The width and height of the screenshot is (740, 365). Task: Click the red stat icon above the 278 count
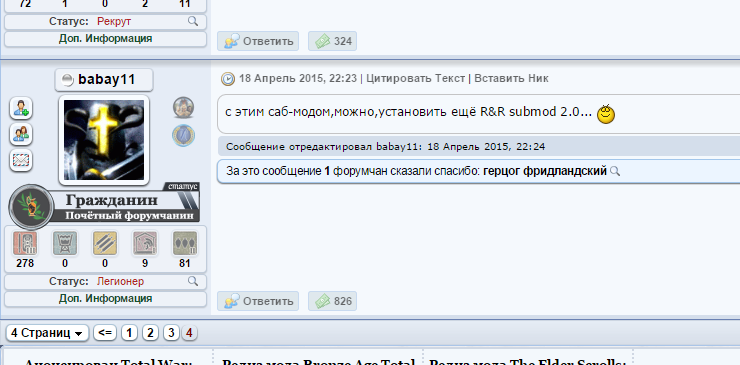tap(25, 243)
